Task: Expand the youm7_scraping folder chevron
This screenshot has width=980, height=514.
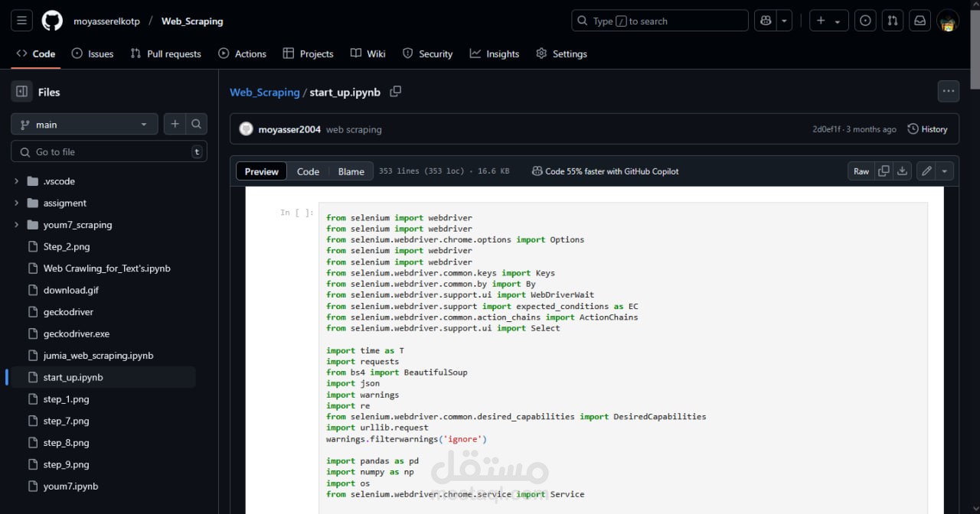Action: pyautogui.click(x=16, y=225)
